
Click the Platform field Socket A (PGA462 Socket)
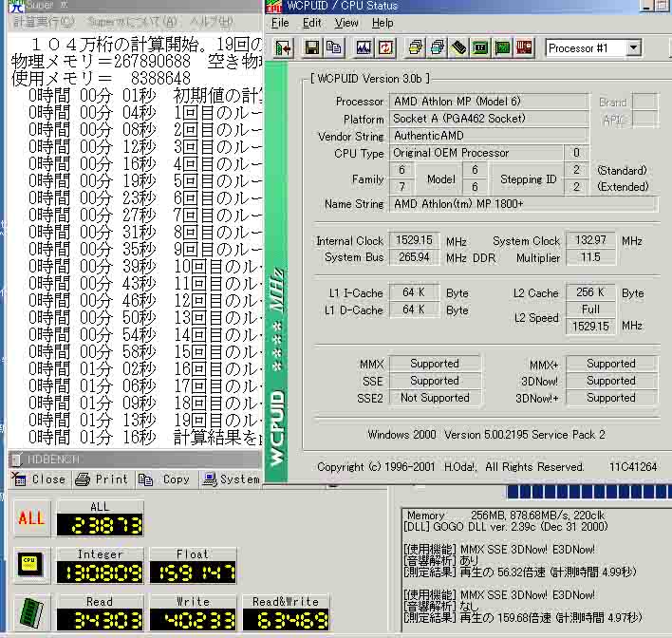(x=489, y=119)
